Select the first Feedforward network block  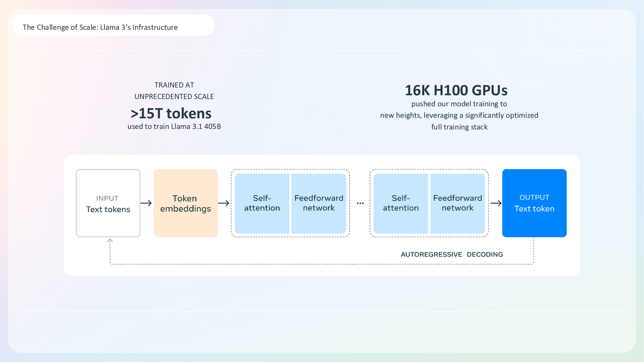[x=319, y=203]
